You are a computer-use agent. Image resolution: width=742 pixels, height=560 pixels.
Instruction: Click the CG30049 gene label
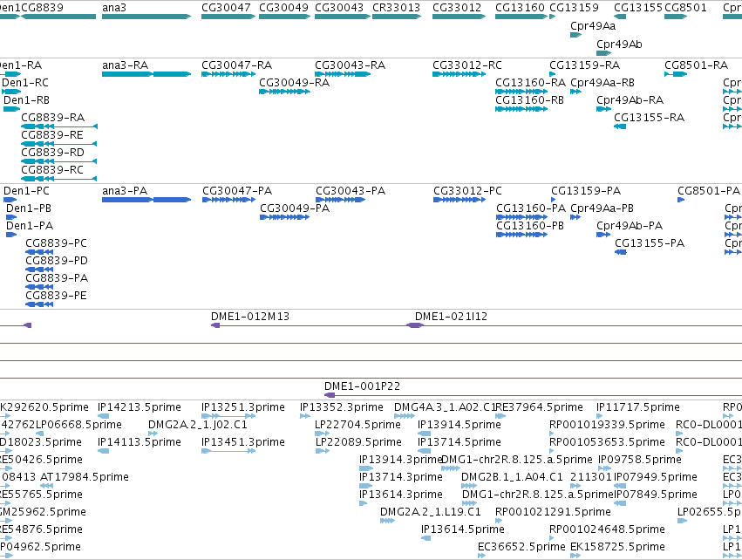(x=283, y=8)
